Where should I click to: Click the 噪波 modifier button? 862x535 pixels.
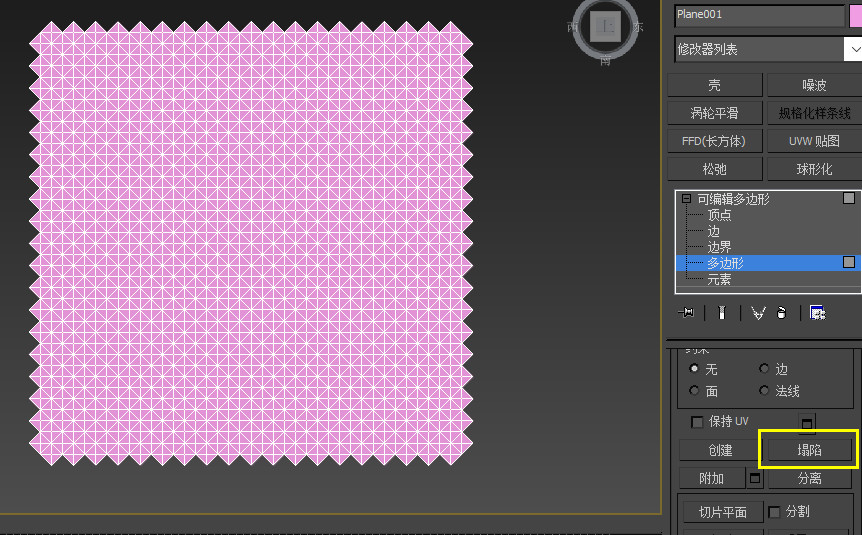click(814, 85)
